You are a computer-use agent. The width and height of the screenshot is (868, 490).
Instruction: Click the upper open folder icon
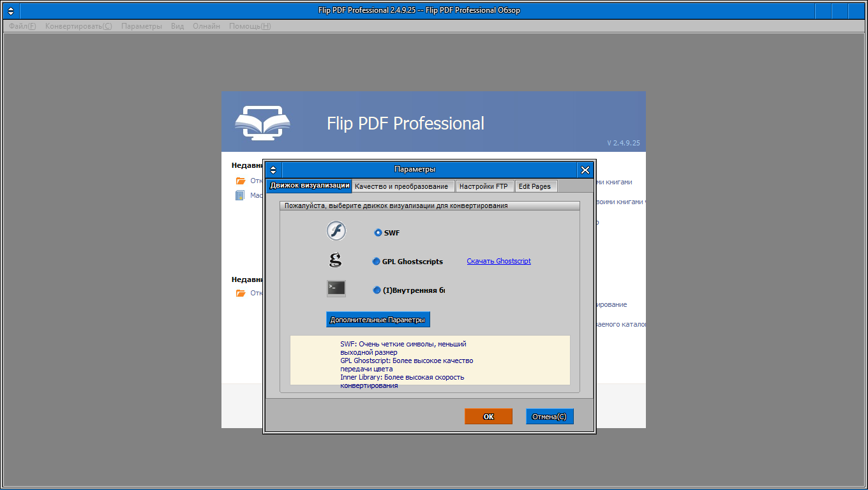pos(241,181)
